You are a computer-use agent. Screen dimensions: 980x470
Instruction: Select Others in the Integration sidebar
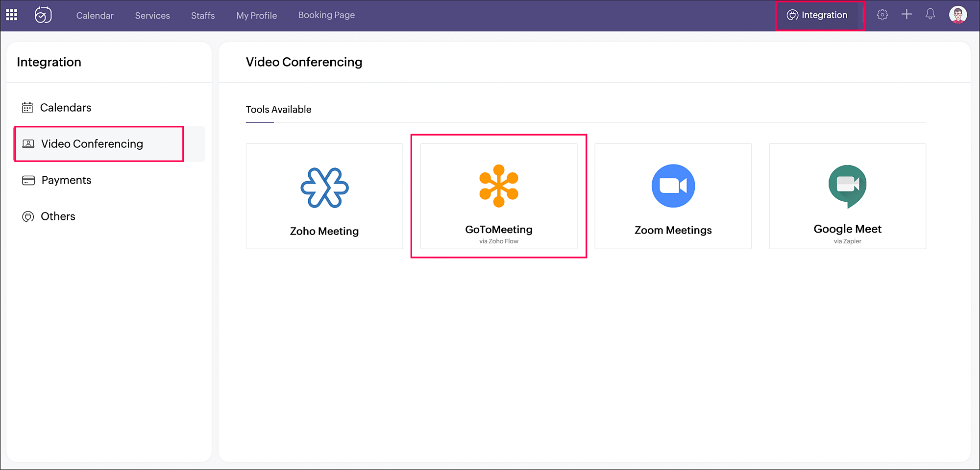(109, 216)
